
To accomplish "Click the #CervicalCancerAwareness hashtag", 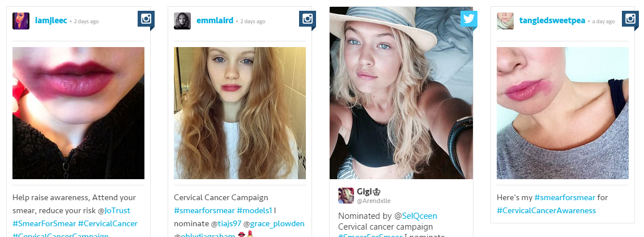I will (x=546, y=211).
